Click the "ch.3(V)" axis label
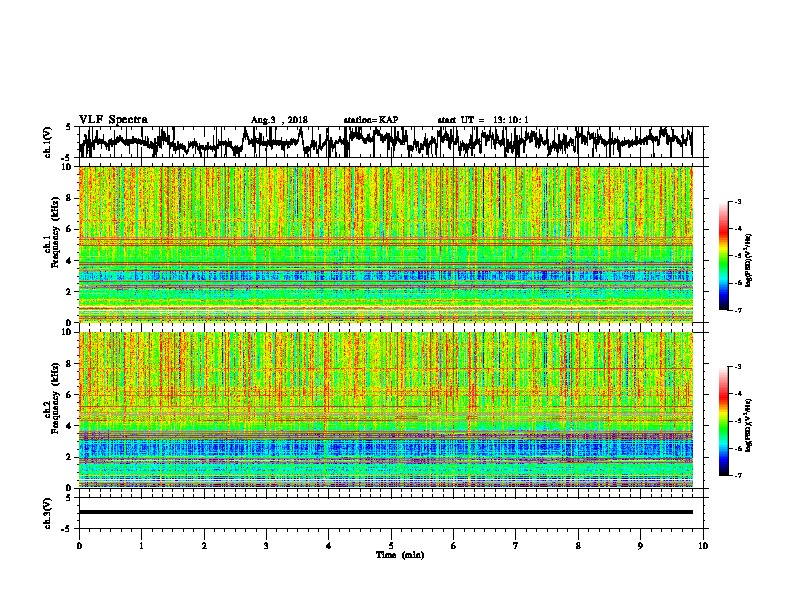Viewport: 792px width, 612px height. coord(48,513)
